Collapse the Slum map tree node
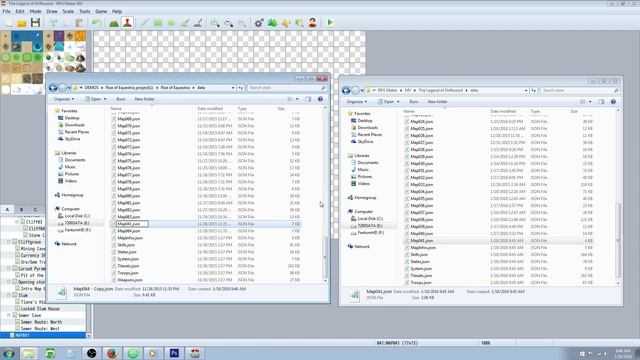 coord(9,295)
